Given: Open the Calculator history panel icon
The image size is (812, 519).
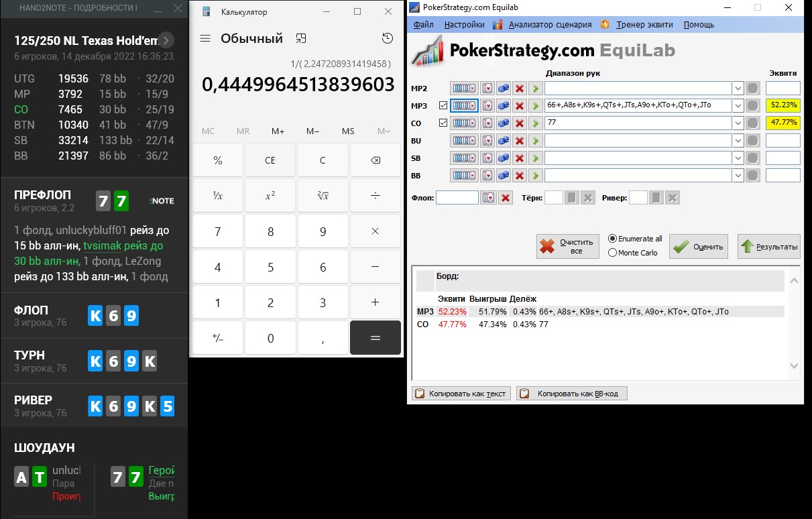Looking at the screenshot, I should click(x=388, y=39).
